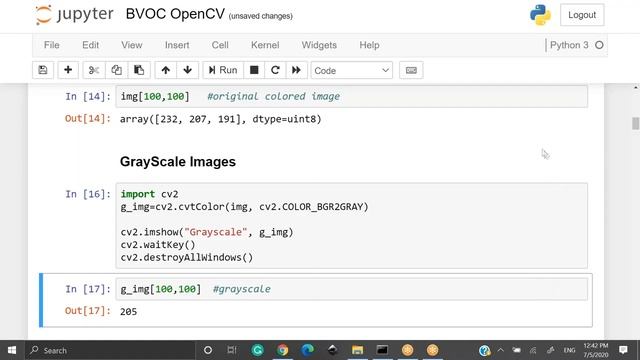
Task: Click the Logout button
Action: click(582, 15)
